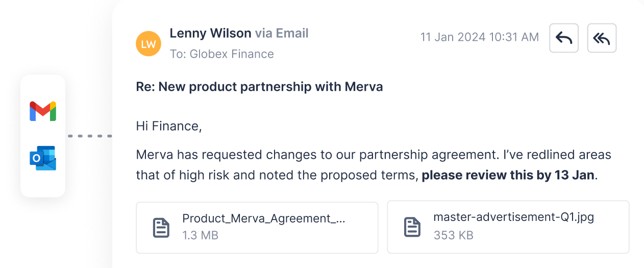The height and width of the screenshot is (268, 644).
Task: Click the recipient Globex Finance
Action: 232,54
